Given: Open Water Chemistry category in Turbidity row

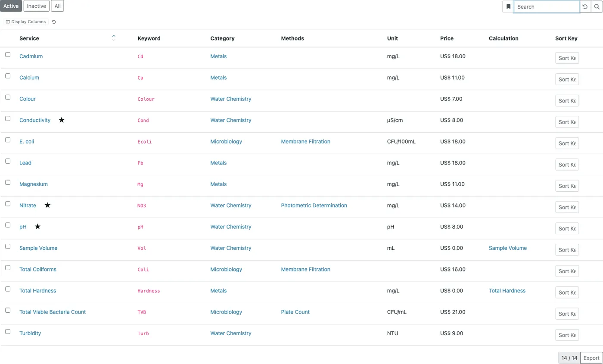Looking at the screenshot, I should (231, 333).
